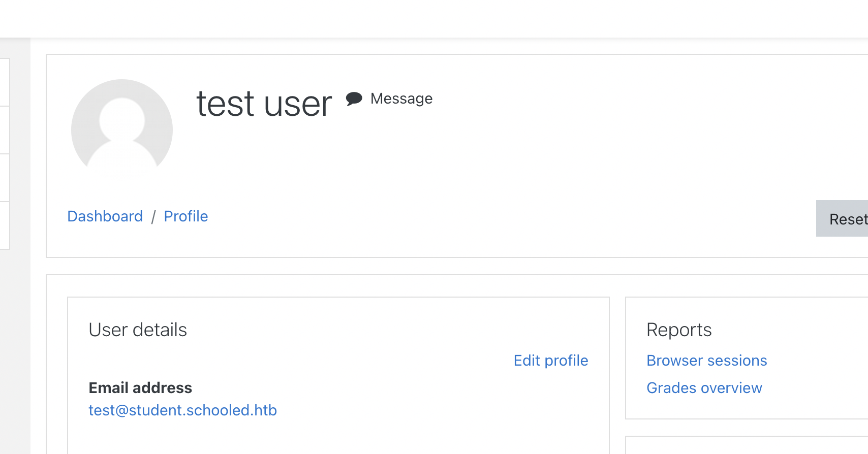Click the breadcrumb slash separator
The image size is (868, 454).
point(153,217)
